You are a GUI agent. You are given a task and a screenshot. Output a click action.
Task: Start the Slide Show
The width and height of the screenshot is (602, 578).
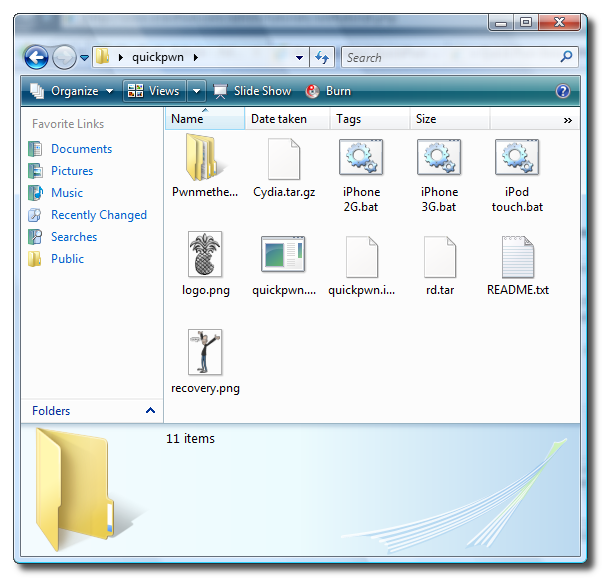[x=252, y=91]
